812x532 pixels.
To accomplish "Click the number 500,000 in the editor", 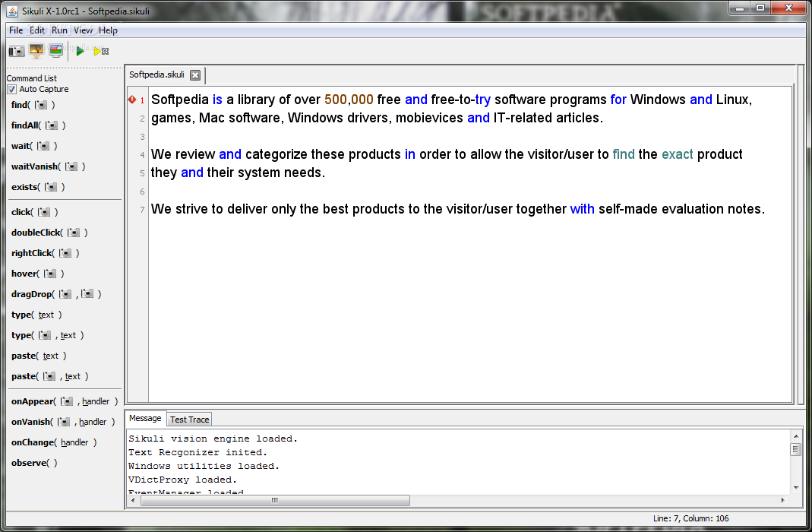I will 349,100.
